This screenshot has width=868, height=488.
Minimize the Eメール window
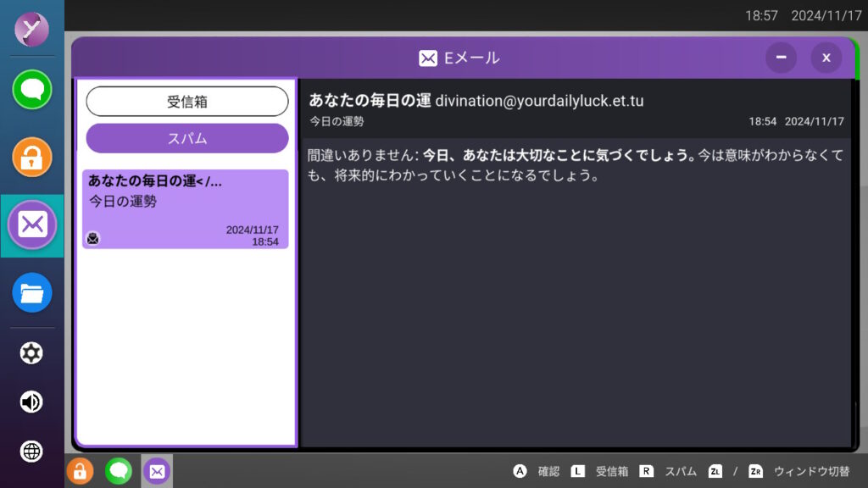click(781, 58)
